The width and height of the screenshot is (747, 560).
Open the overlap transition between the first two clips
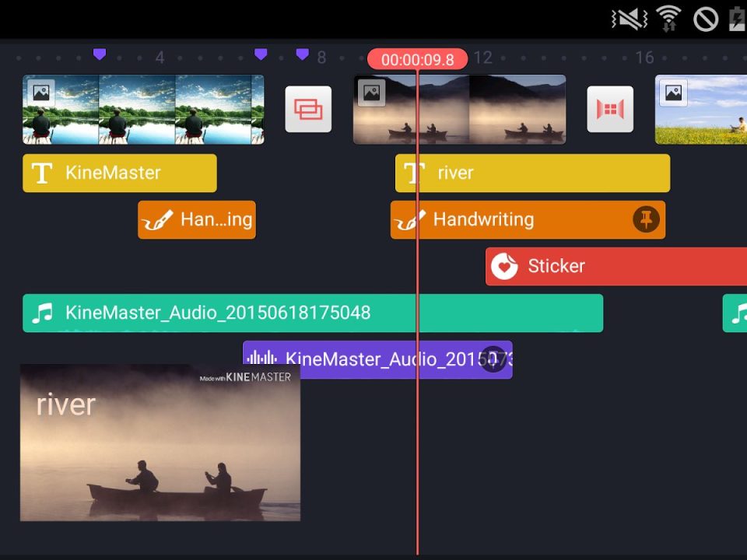point(308,110)
